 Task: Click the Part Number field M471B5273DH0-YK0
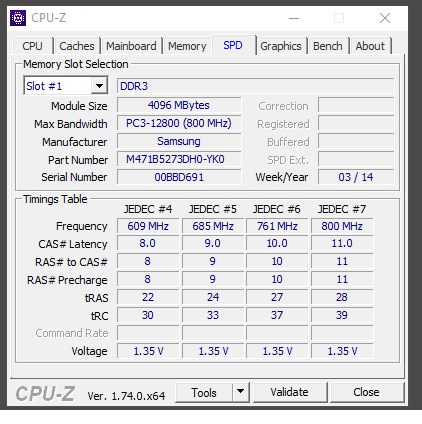click(179, 159)
